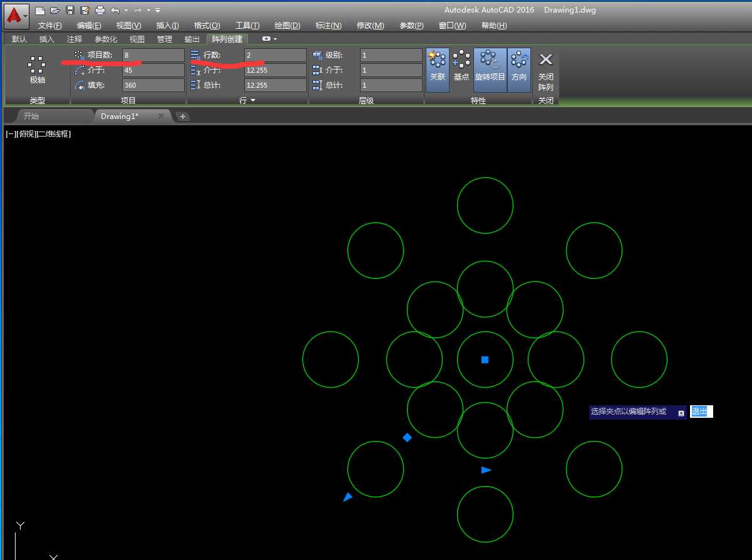Toggle the 关联 associative array button
The width and height of the screenshot is (752, 560).
click(x=438, y=70)
